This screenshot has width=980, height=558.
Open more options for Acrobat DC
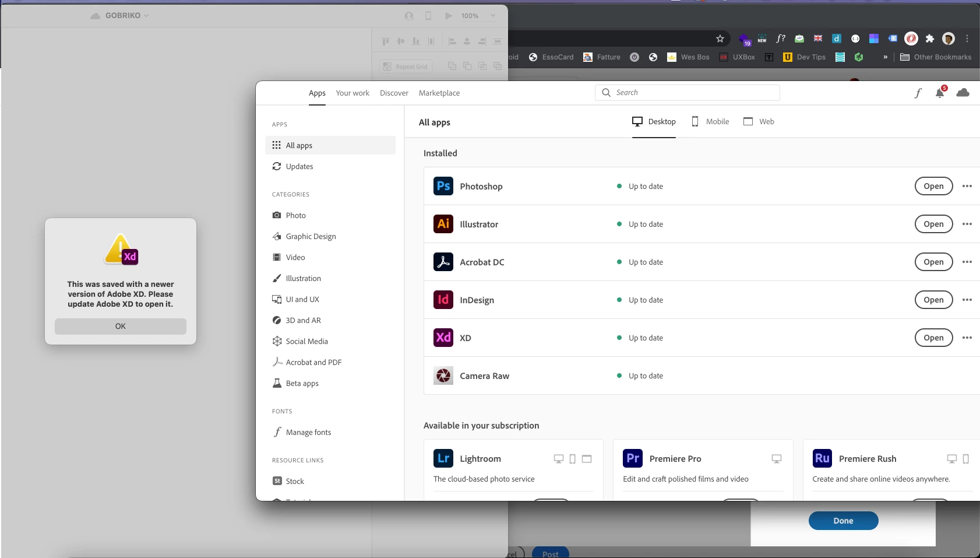pyautogui.click(x=967, y=262)
